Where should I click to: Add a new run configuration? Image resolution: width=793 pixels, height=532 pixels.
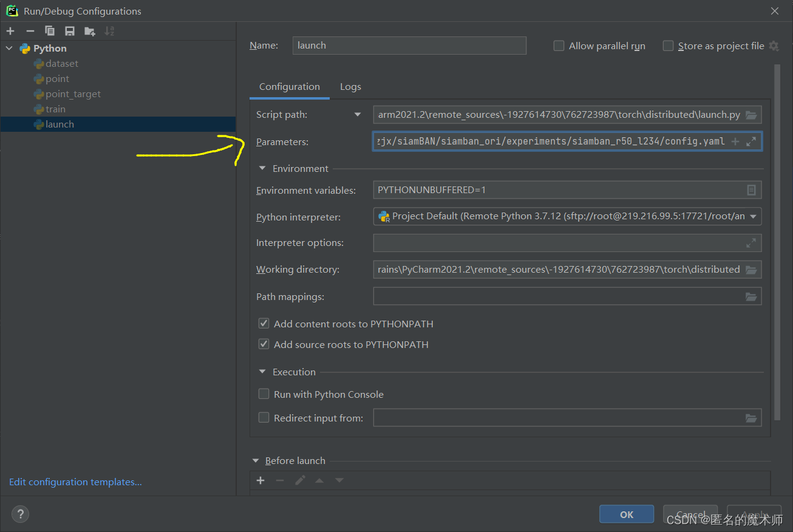coord(10,30)
